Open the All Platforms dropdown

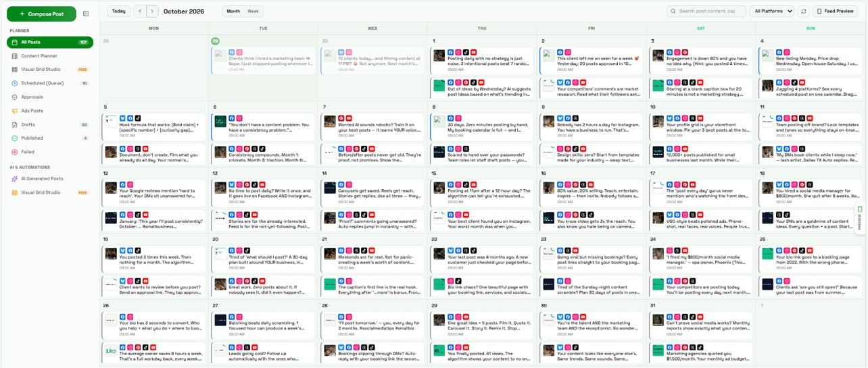(x=771, y=11)
